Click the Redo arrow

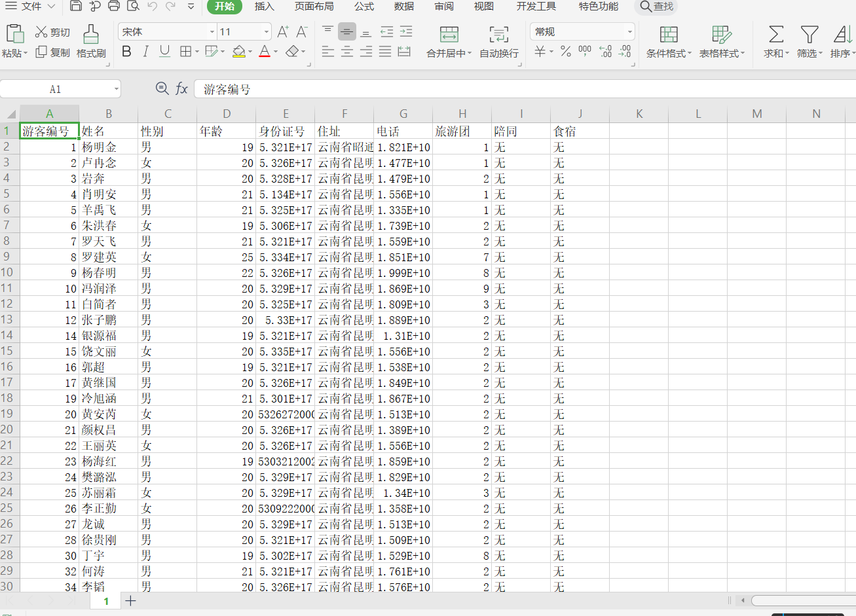[x=171, y=7]
